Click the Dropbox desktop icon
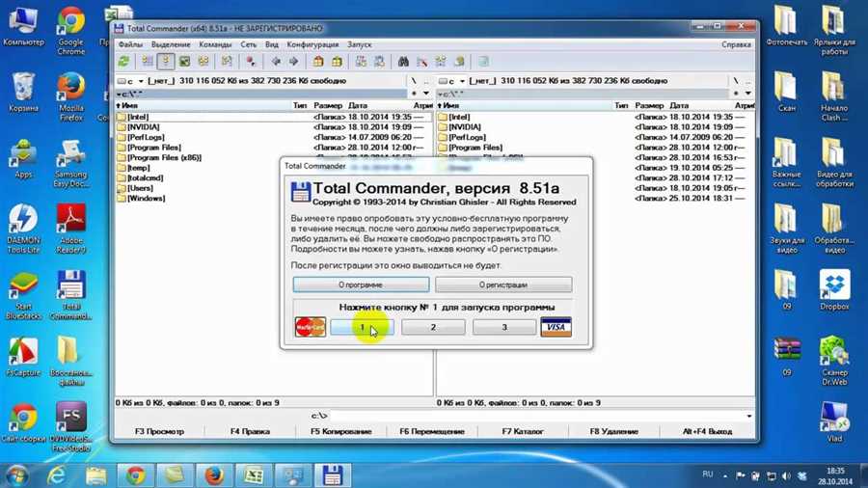Image resolution: width=868 pixels, height=488 pixels. [x=834, y=289]
